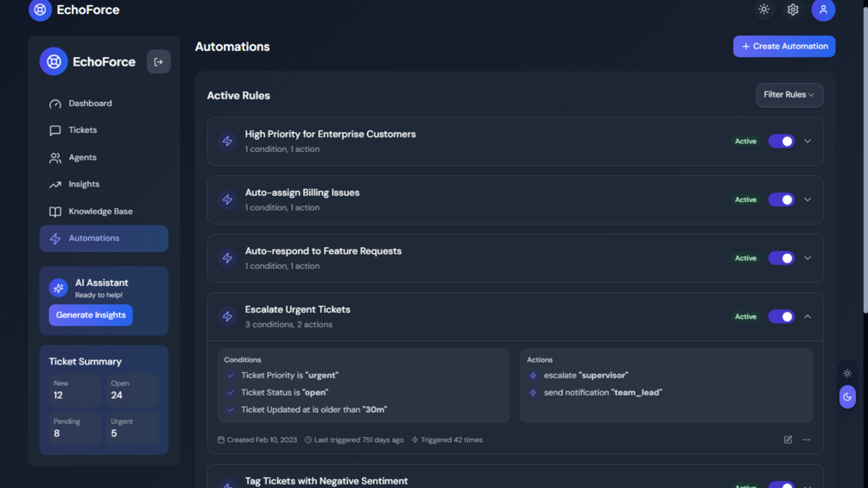Click the send notification action icon
This screenshot has width=868, height=488.
coord(533,393)
